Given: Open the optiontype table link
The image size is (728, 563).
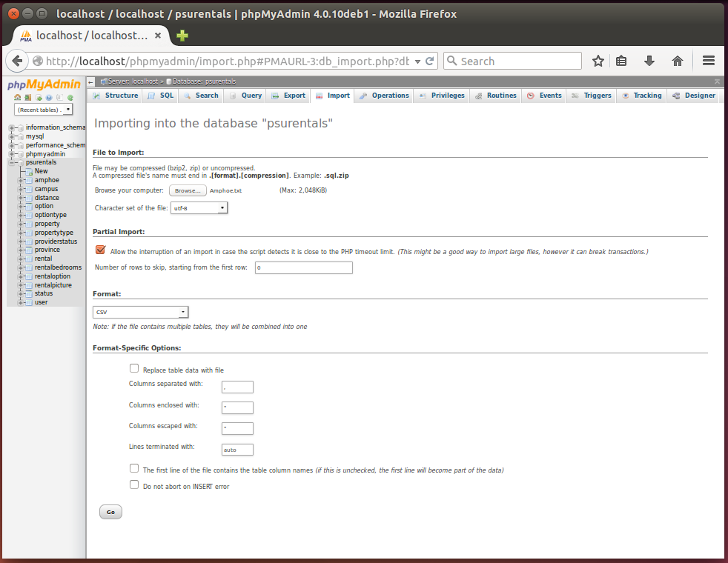Looking at the screenshot, I should pyautogui.click(x=50, y=215).
